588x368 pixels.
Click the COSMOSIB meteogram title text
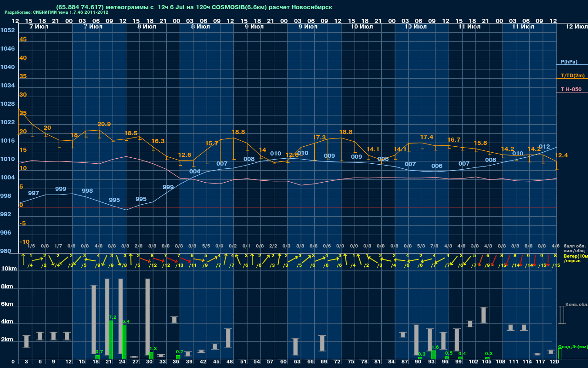pyautogui.click(x=194, y=7)
